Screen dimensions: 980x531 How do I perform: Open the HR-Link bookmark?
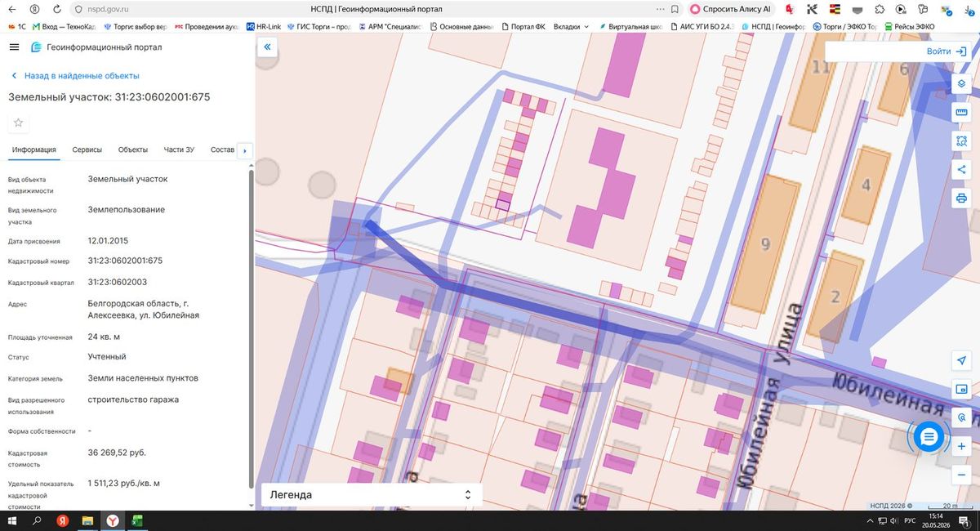point(263,26)
